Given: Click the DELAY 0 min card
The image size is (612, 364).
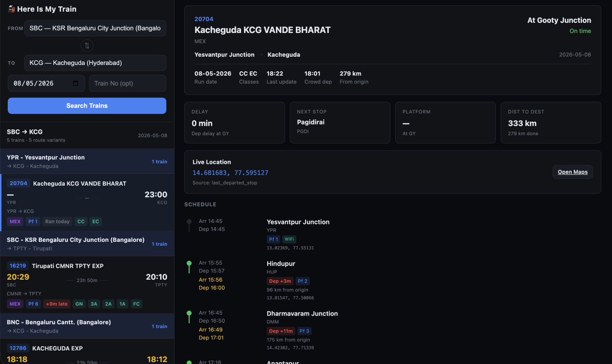Looking at the screenshot, I should click(235, 122).
